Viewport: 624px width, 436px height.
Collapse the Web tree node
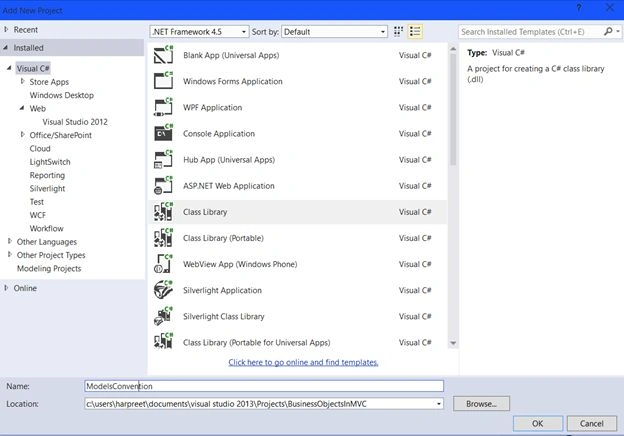tap(22, 108)
